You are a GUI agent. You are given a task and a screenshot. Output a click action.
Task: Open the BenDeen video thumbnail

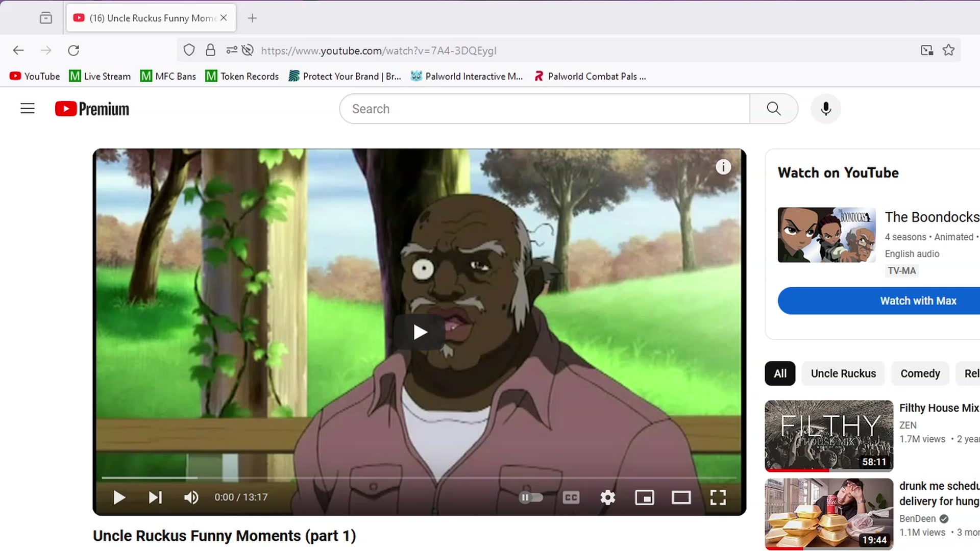click(x=829, y=514)
